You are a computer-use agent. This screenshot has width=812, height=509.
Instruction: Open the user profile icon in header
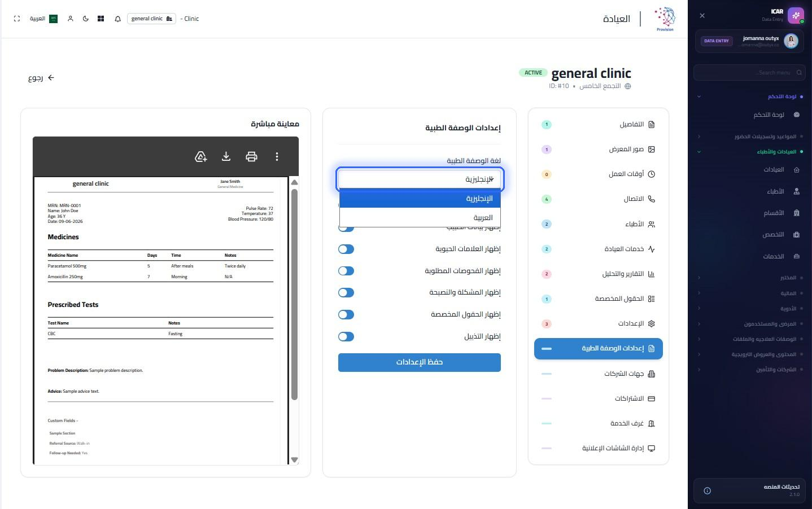(71, 19)
